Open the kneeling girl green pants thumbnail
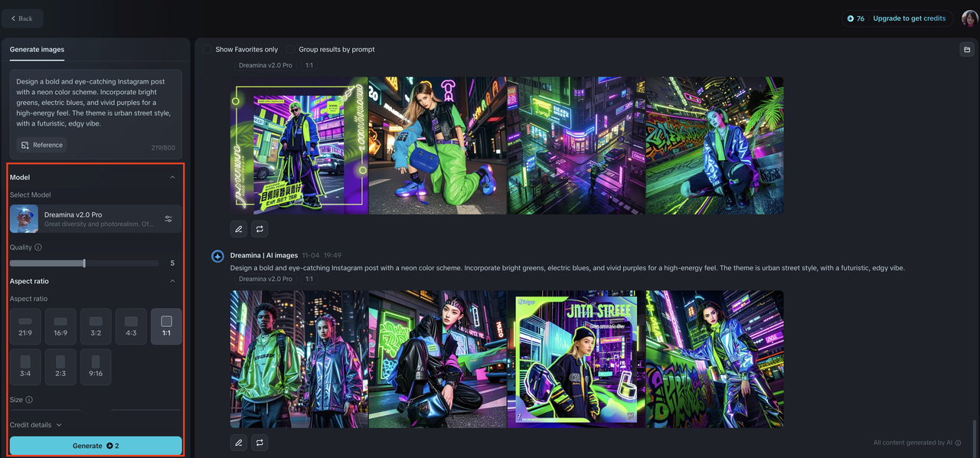 [x=438, y=146]
